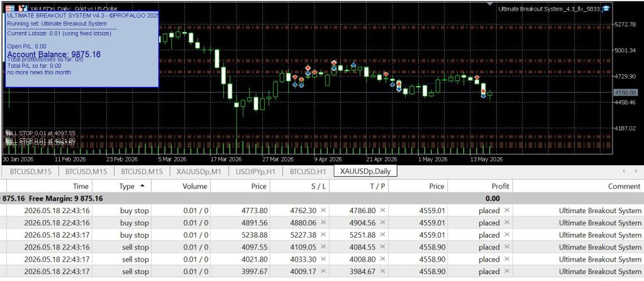Switch to the BTCUSD,H1 chart tab
The height and width of the screenshot is (281, 644).
tap(308, 172)
